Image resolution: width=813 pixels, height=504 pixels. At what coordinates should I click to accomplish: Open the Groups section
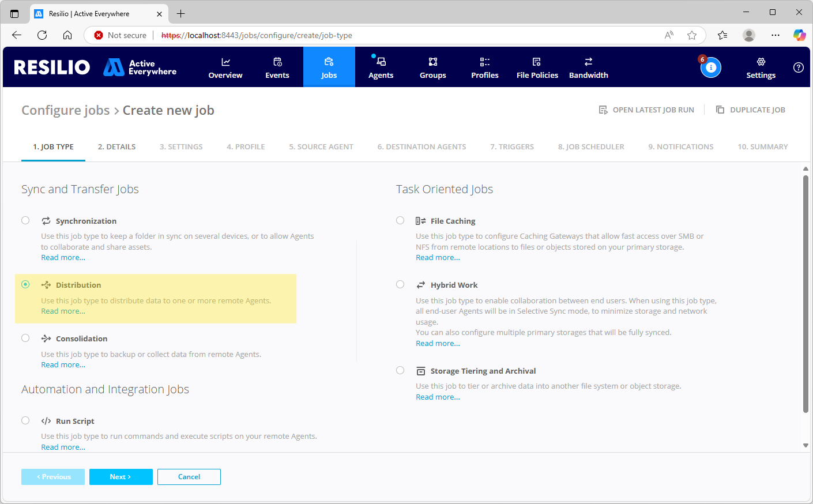pos(433,67)
